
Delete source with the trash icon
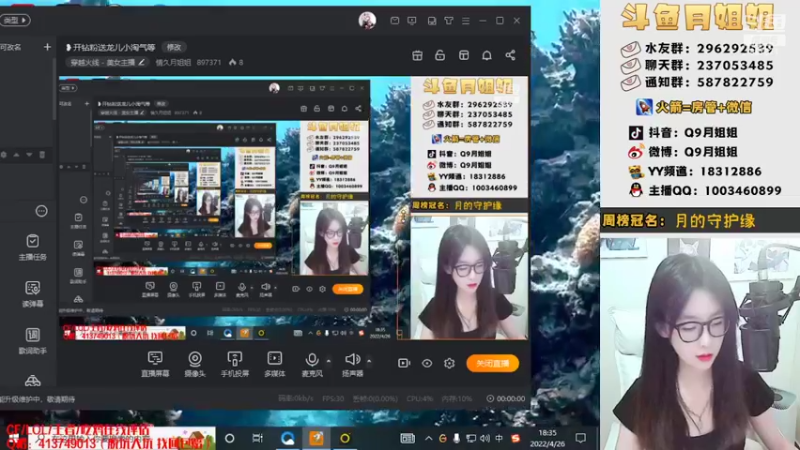click(42, 155)
